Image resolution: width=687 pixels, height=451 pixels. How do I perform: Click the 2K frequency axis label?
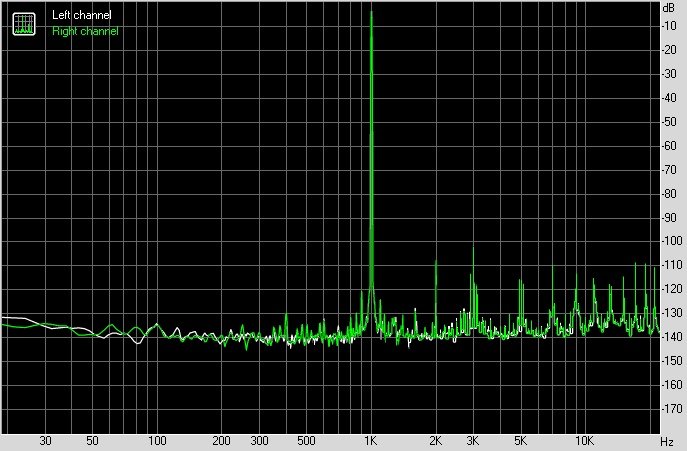pos(436,441)
